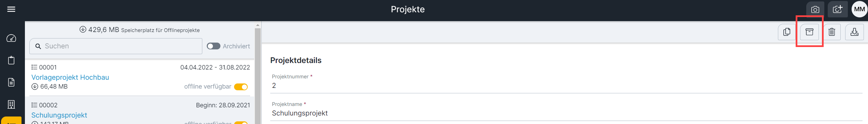
Task: Click the delete project trash icon
Action: tap(832, 32)
